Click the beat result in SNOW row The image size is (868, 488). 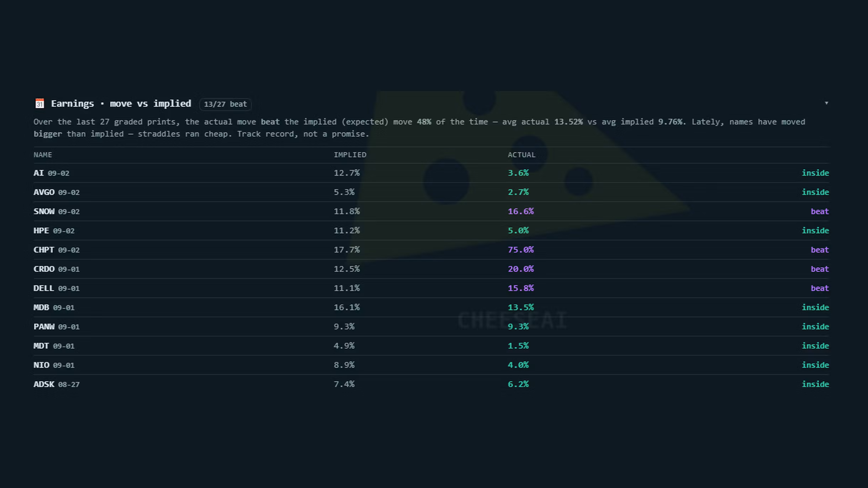pos(820,212)
